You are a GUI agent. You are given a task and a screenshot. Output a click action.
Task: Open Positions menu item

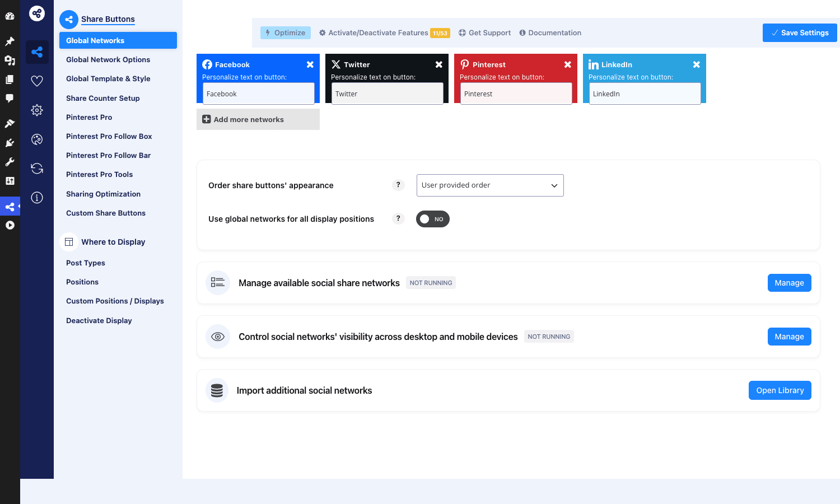82,282
